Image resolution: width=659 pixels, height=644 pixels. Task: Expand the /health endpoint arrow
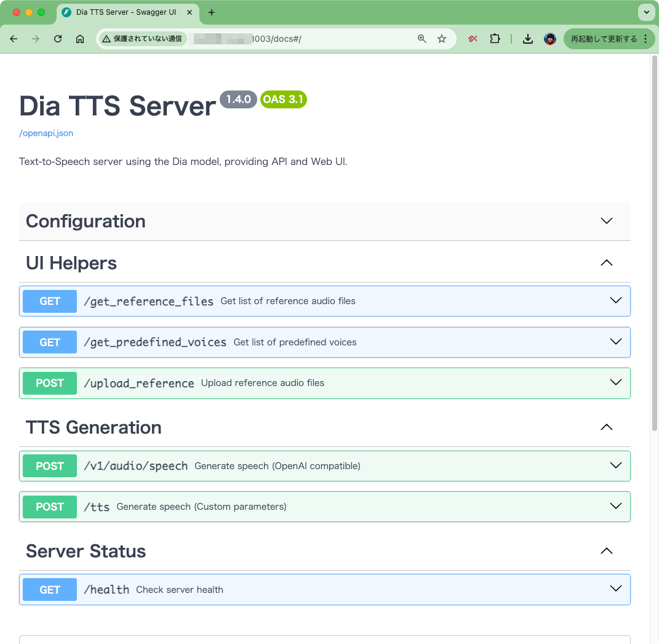pos(616,589)
